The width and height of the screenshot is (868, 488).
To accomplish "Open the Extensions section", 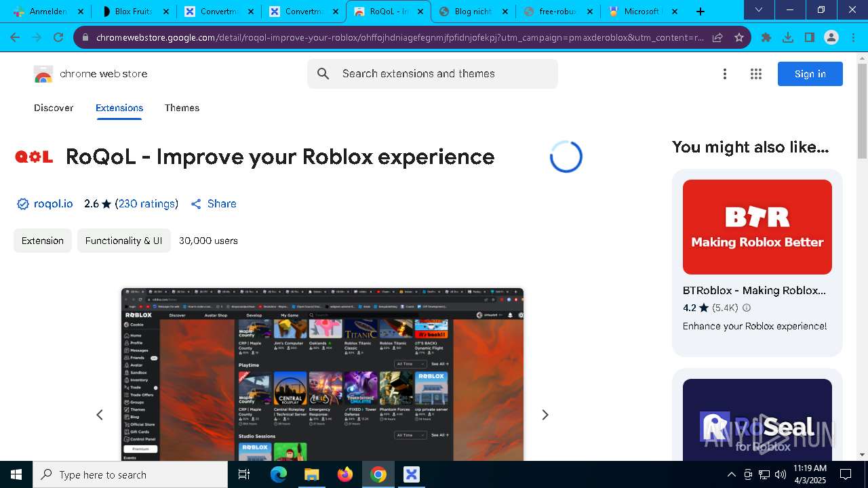I will pyautogui.click(x=119, y=108).
